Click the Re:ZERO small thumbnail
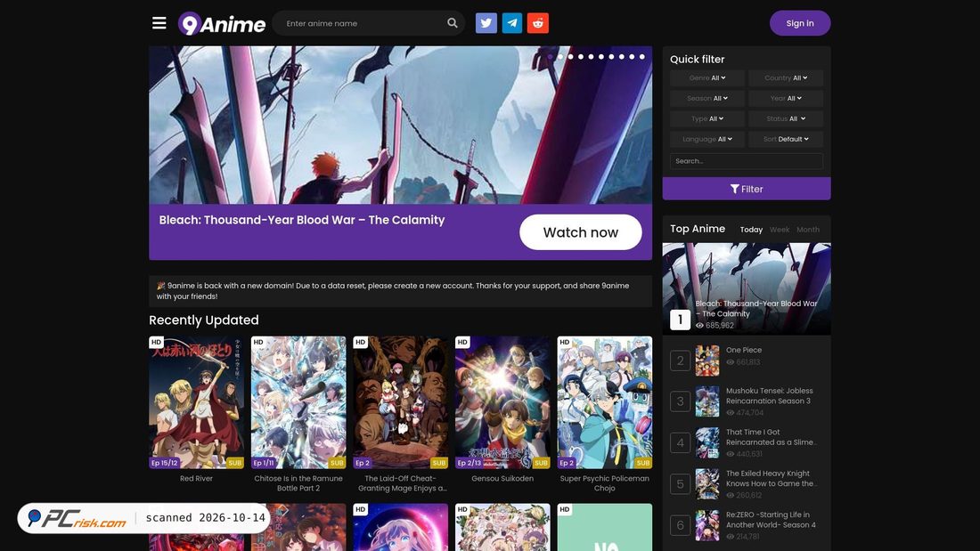This screenshot has width=980, height=551. (x=707, y=525)
